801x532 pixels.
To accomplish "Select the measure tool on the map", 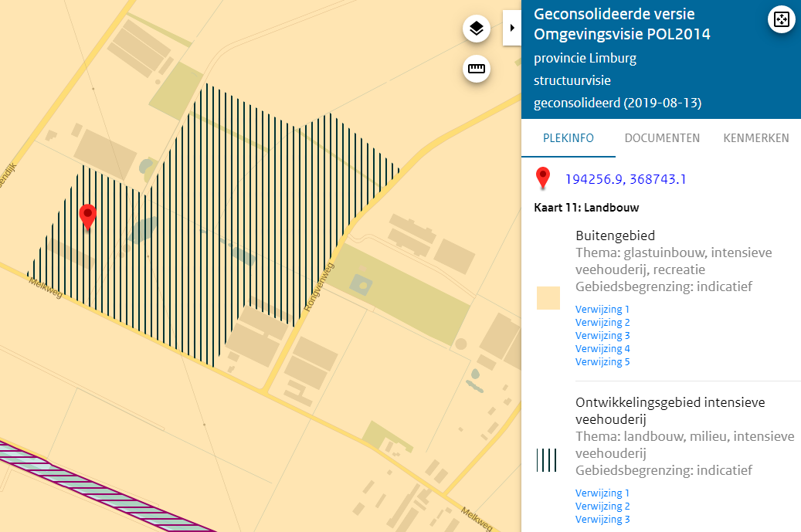I will 476,69.
